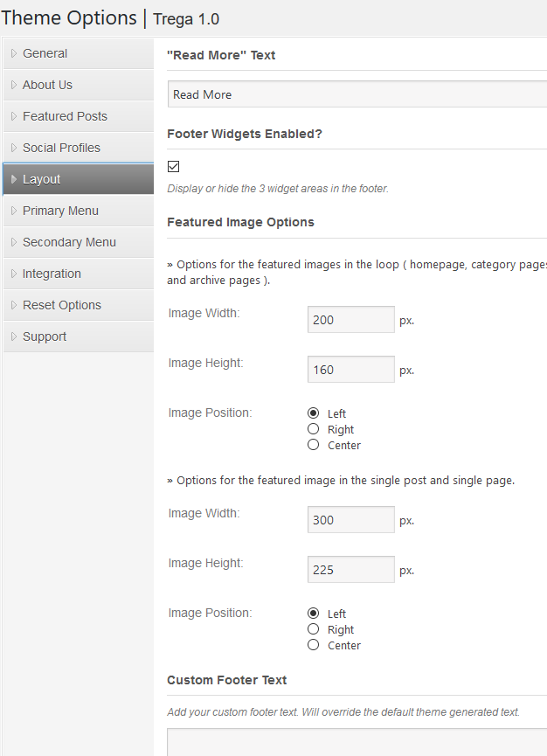Click the arrow icon beside Featured Posts
The height and width of the screenshot is (756, 547).
click(14, 116)
